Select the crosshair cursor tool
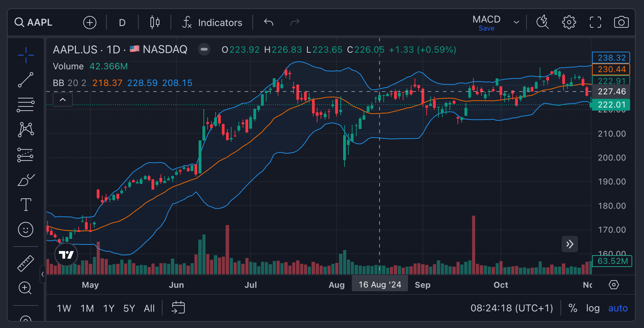 pos(25,55)
